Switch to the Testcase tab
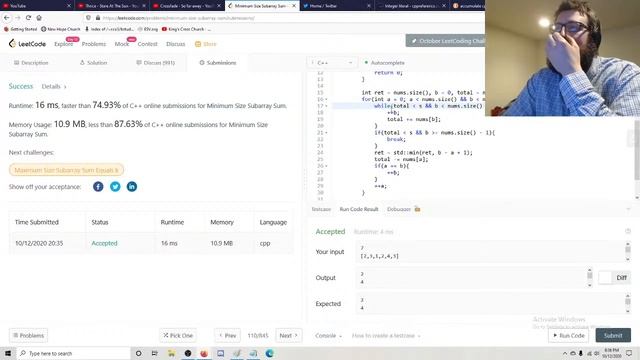 click(321, 209)
